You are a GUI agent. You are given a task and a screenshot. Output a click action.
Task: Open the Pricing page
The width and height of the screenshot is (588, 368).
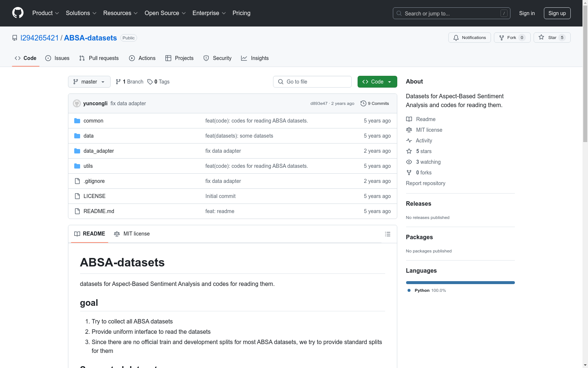(241, 13)
